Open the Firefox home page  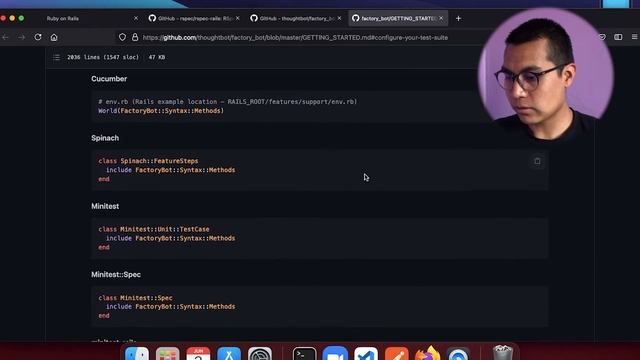(x=54, y=37)
